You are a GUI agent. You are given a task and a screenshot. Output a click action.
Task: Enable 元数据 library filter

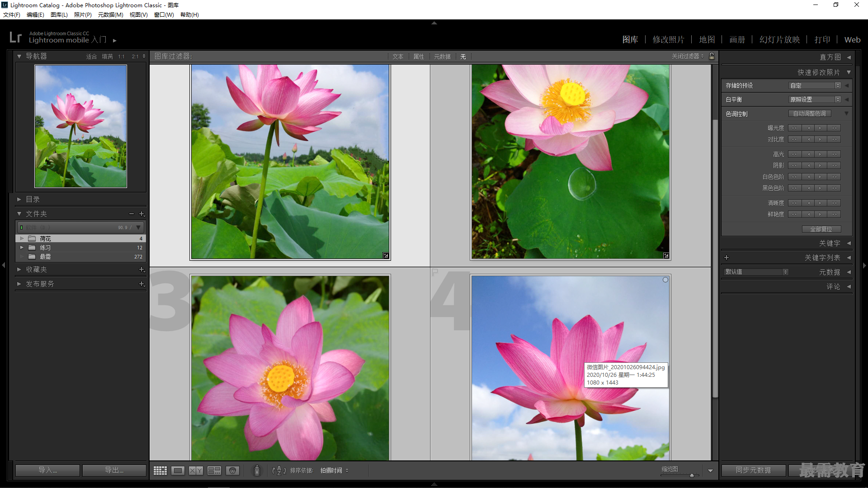(x=442, y=56)
